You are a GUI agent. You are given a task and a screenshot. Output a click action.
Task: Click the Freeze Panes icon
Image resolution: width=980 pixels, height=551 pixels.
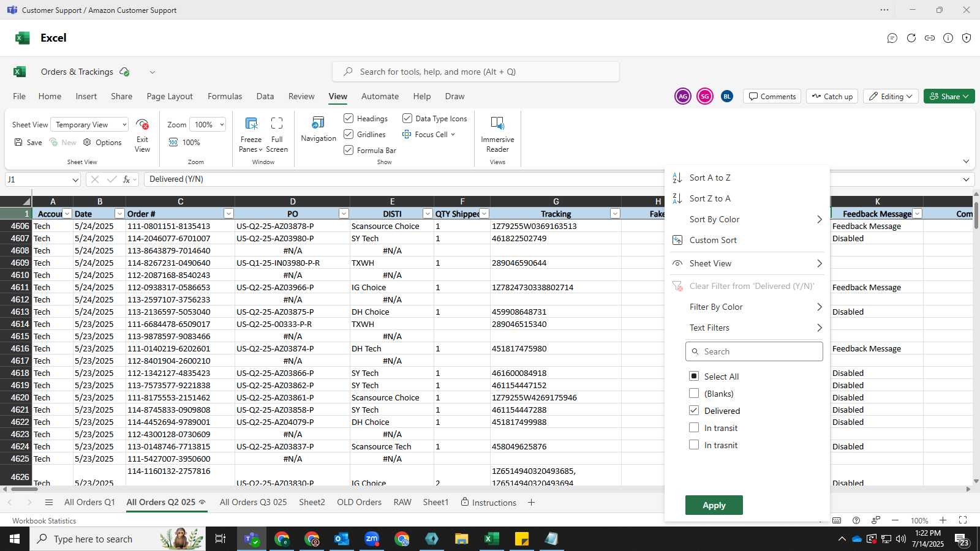pyautogui.click(x=251, y=123)
